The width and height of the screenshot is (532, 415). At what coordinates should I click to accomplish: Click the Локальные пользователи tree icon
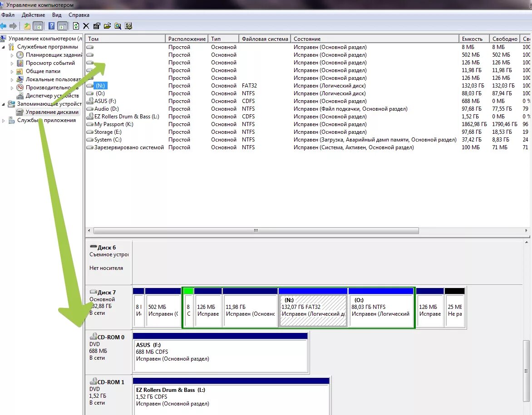click(20, 79)
